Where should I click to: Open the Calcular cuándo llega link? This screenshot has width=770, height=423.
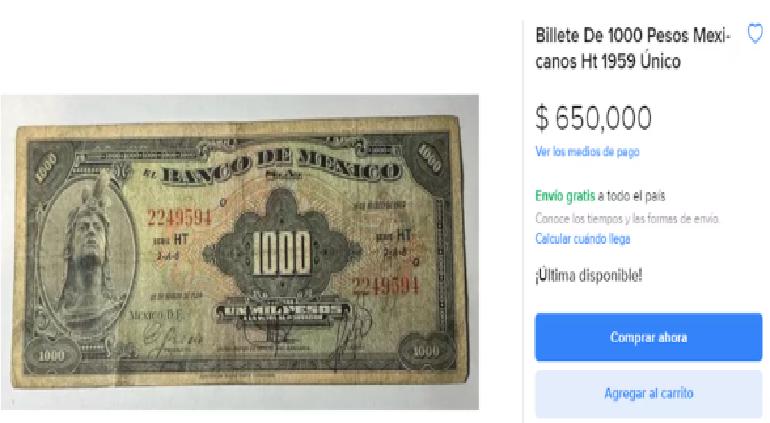583,239
